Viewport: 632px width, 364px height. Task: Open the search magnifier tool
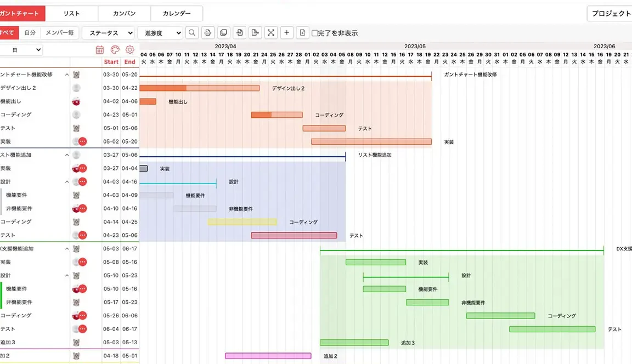tap(192, 32)
